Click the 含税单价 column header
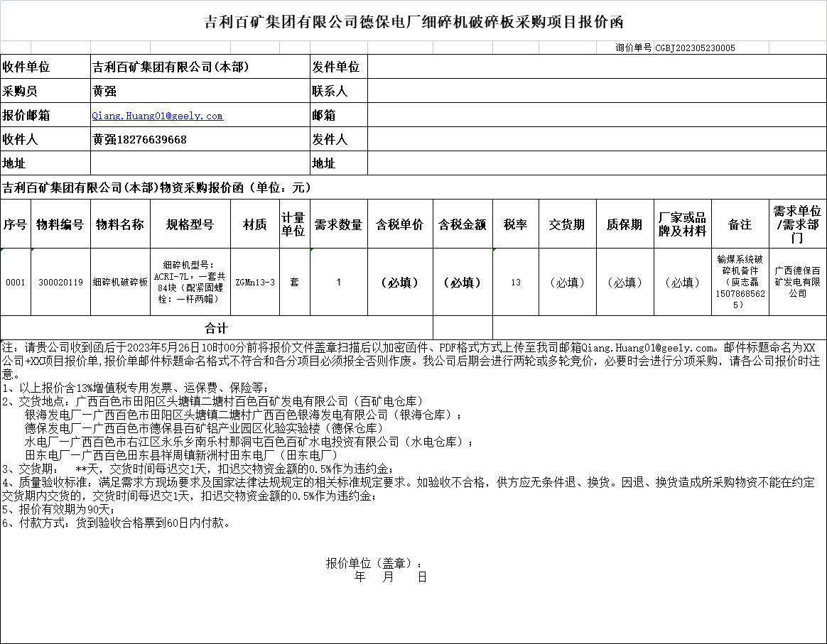This screenshot has height=644, width=827. pyautogui.click(x=400, y=224)
